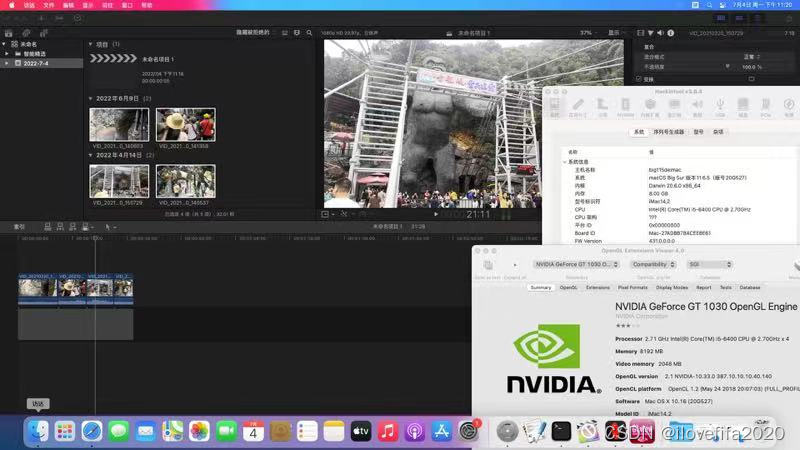Open Notes app in the Dock

tap(334, 432)
